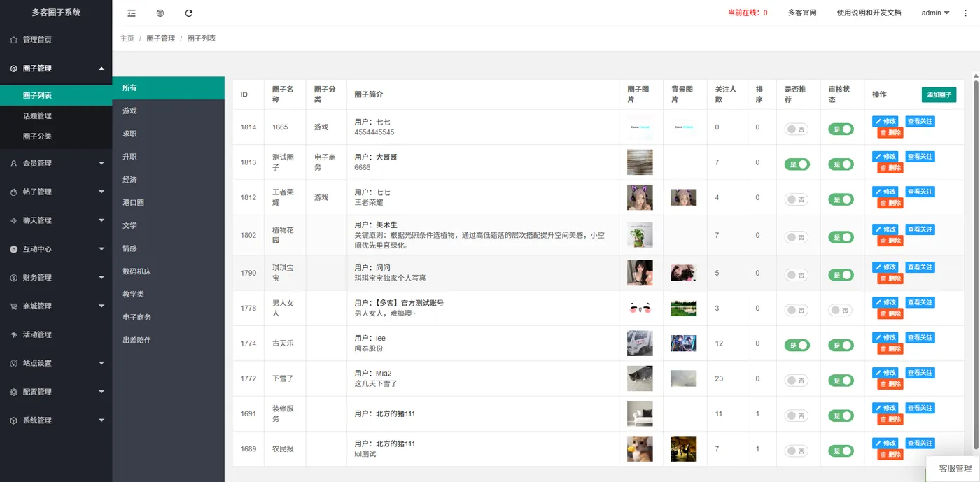Open circle image thumbnail for 下雪了
Viewport: 980px width, 482px height.
[x=640, y=378]
